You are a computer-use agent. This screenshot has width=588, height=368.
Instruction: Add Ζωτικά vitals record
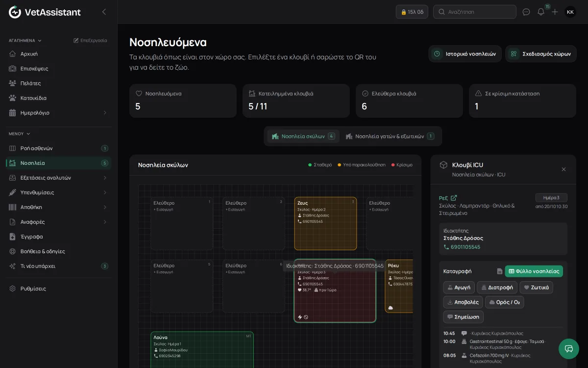pyautogui.click(x=536, y=288)
